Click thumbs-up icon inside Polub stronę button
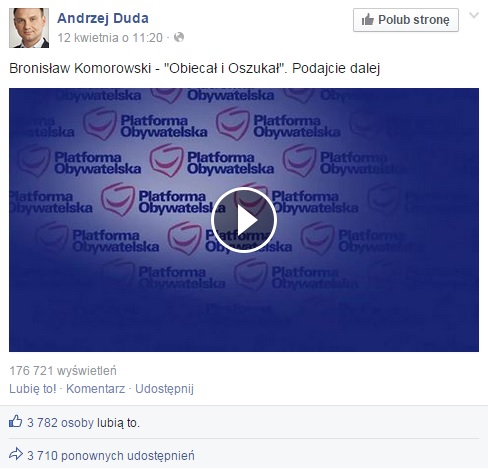The image size is (488, 470). (368, 20)
